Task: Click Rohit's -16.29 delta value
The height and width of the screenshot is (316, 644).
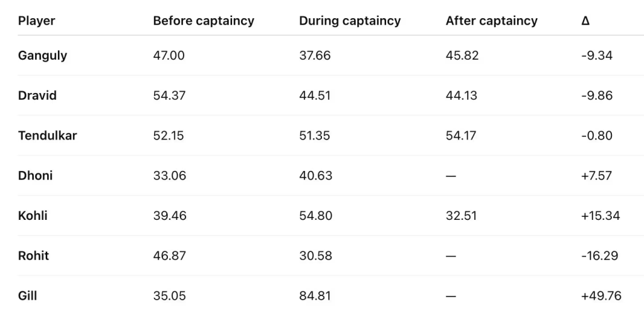Action: tap(599, 256)
